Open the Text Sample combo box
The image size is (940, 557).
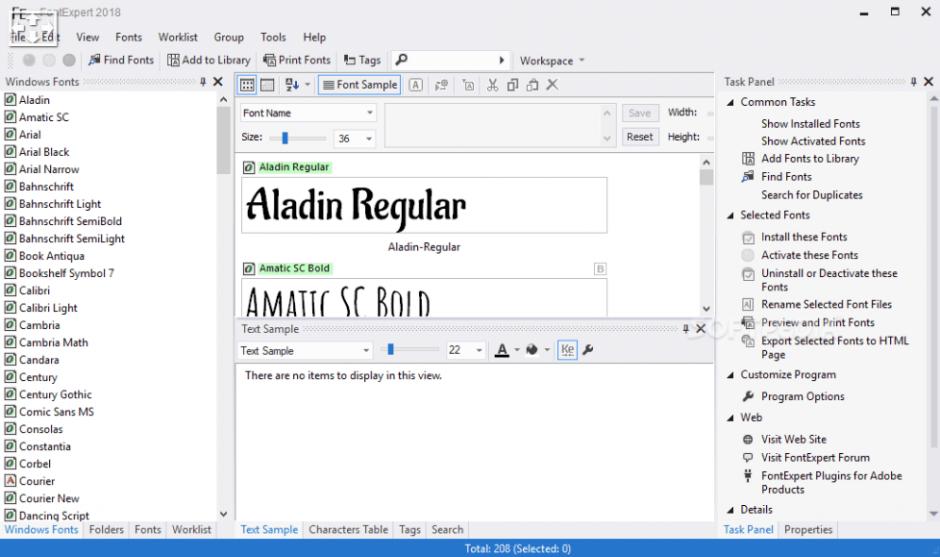pos(305,350)
